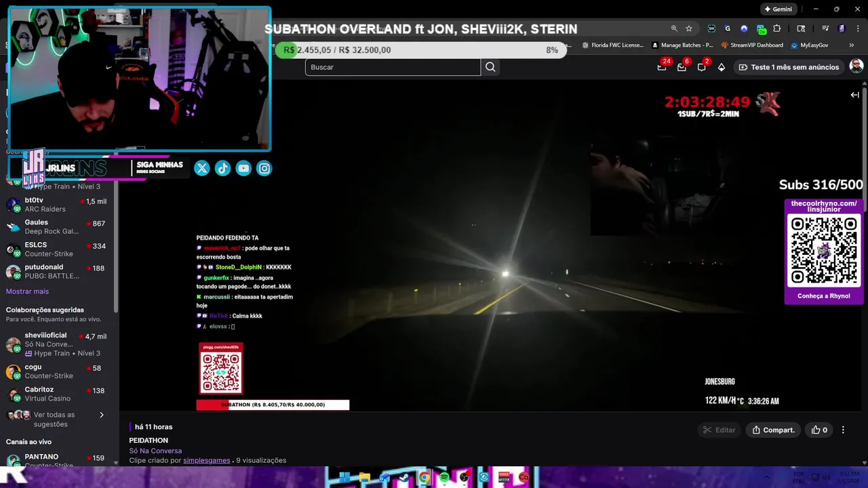
Task: Open Manage Batches bookmark
Action: pyautogui.click(x=682, y=45)
